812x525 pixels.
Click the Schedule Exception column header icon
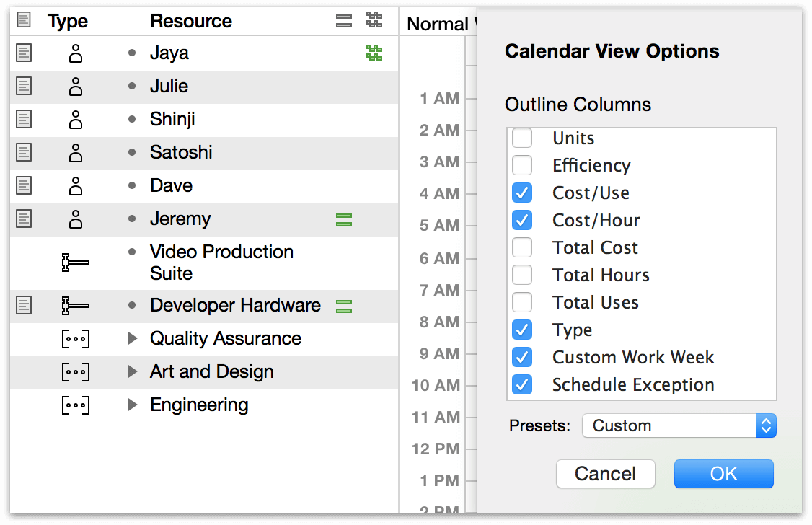pyautogui.click(x=374, y=20)
